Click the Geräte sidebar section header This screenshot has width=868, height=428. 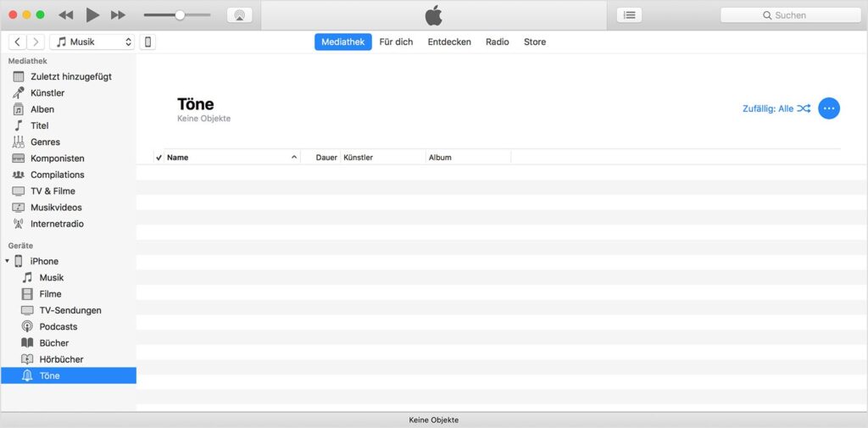click(20, 245)
